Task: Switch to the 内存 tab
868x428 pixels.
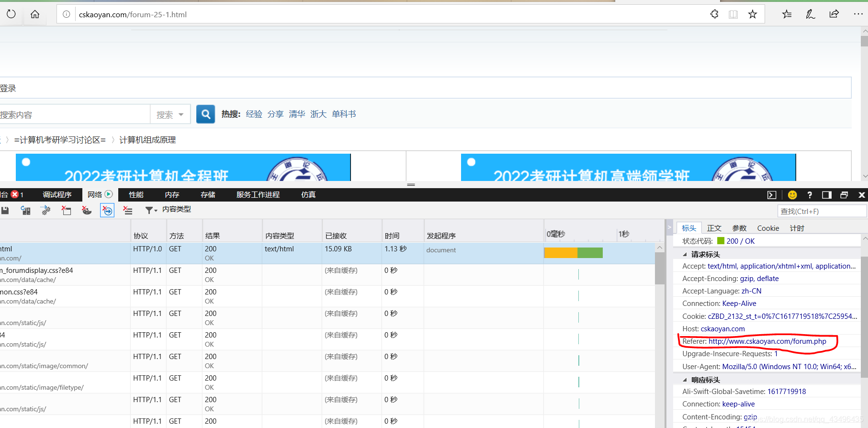Action: coord(172,194)
